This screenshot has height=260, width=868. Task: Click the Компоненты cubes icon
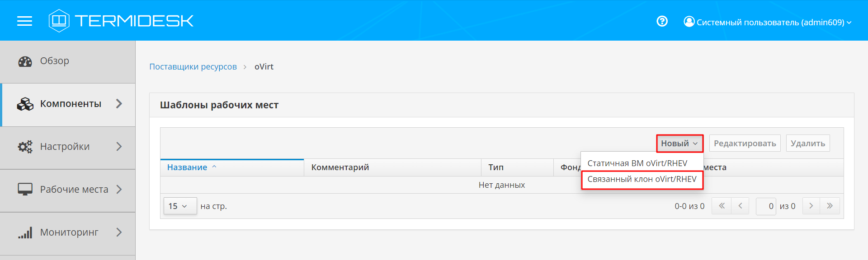tap(25, 104)
